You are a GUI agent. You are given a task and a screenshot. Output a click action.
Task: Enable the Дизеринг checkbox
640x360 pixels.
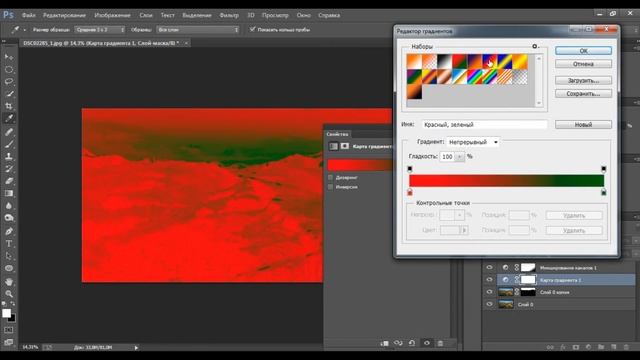pos(330,178)
